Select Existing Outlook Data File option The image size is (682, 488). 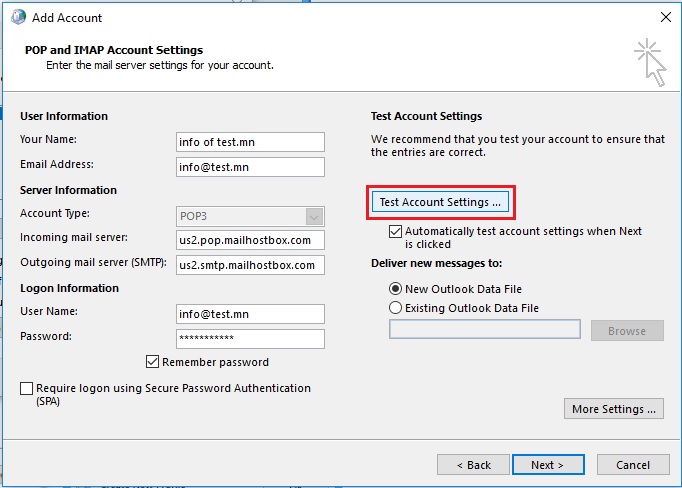click(x=395, y=308)
